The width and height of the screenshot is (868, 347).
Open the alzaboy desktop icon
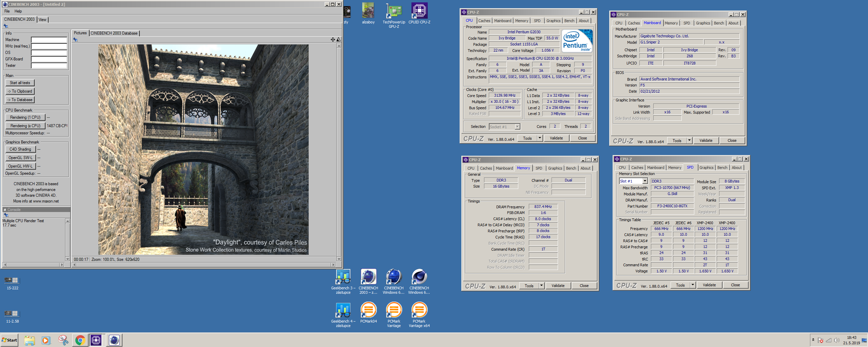tap(368, 13)
